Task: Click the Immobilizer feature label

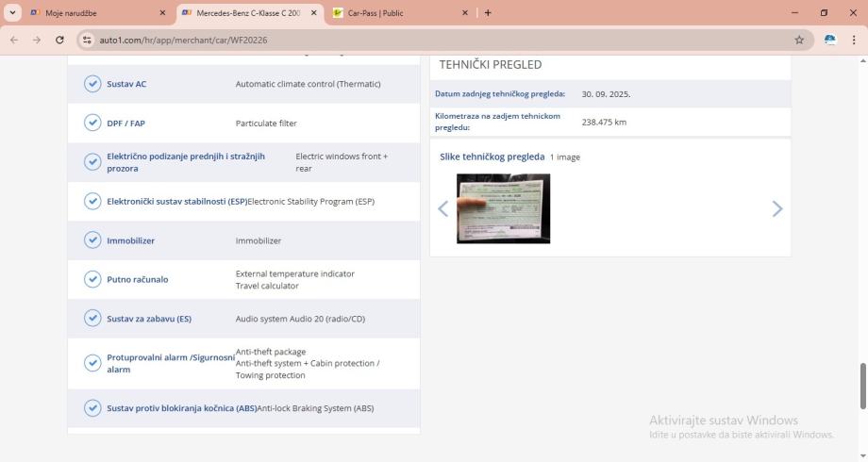Action: pyautogui.click(x=130, y=240)
